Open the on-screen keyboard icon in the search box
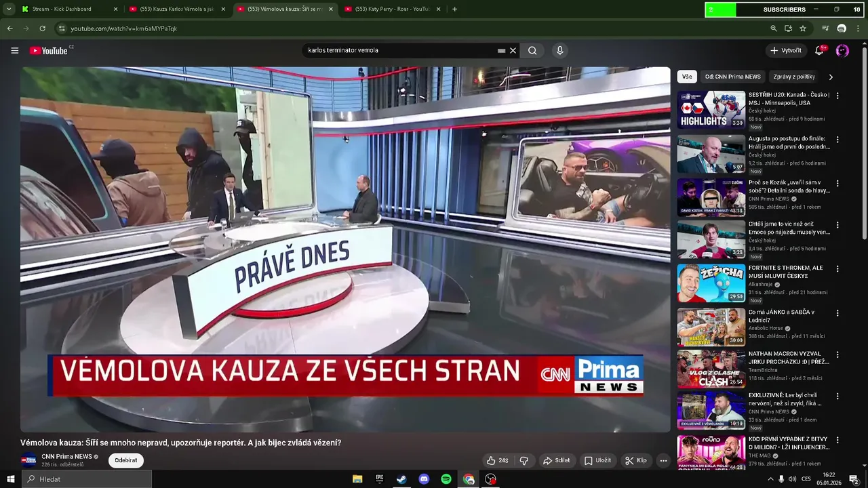The image size is (868, 488). 502,50
